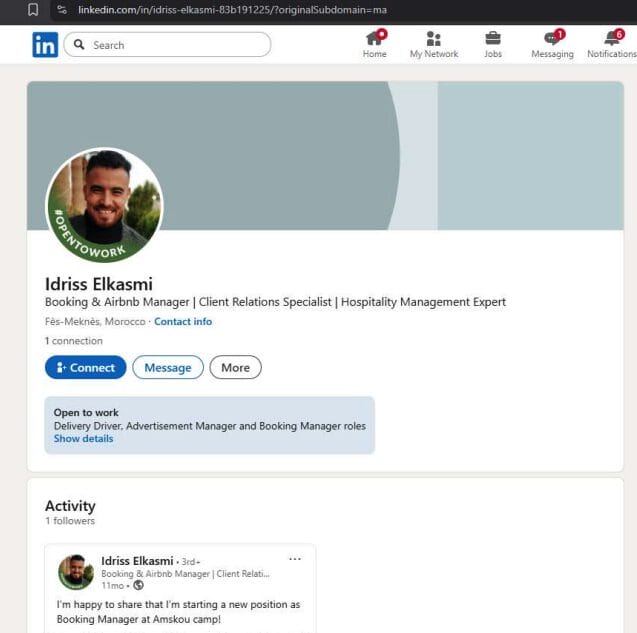The width and height of the screenshot is (637, 633).
Task: Click the LinkedIn logo icon
Action: (x=45, y=45)
